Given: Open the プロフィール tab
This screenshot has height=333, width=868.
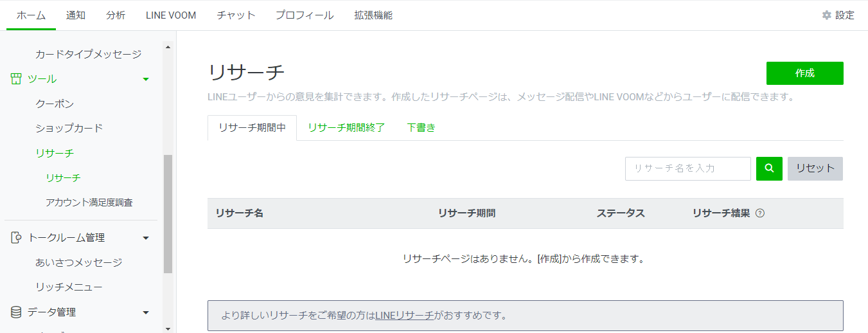Looking at the screenshot, I should click(x=305, y=15).
